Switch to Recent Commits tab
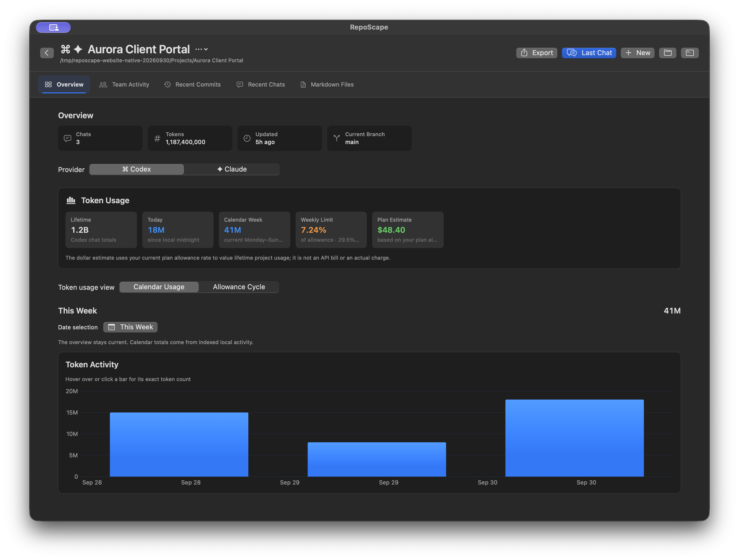Viewport: 739px width, 560px height. [x=192, y=84]
